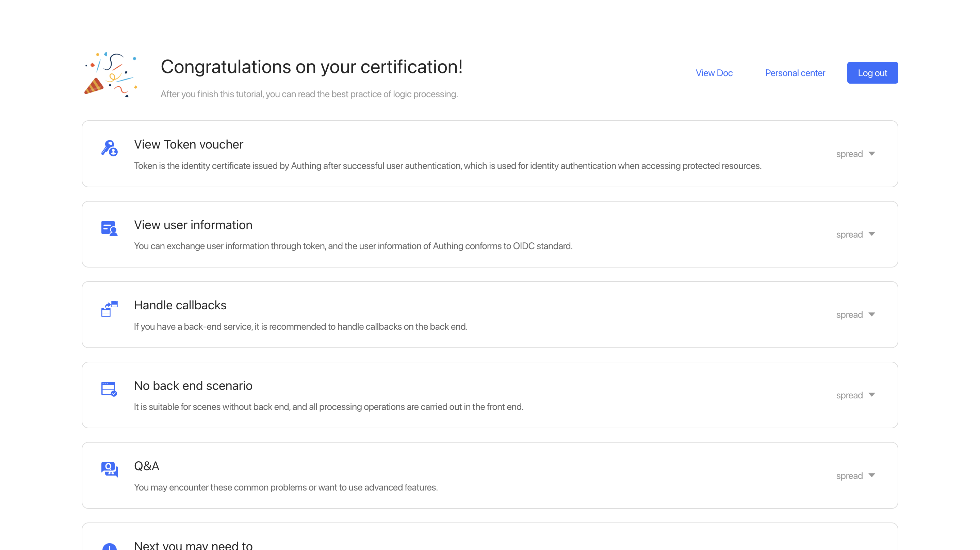Open the View Doc link

pyautogui.click(x=714, y=73)
